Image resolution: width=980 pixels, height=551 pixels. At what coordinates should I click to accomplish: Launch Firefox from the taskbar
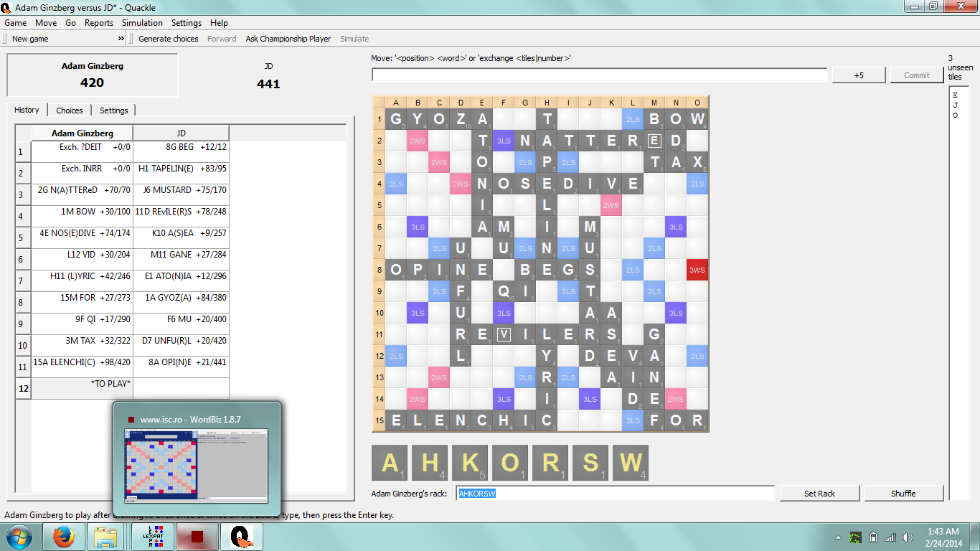pos(64,537)
